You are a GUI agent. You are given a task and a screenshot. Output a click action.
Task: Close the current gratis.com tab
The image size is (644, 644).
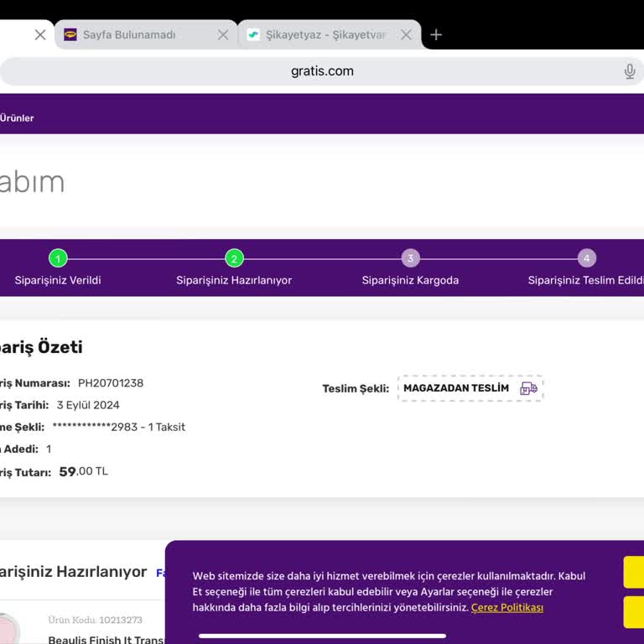40,34
